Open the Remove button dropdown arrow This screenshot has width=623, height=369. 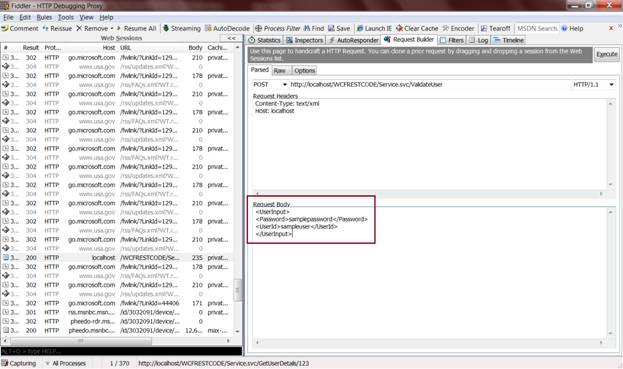[x=112, y=29]
